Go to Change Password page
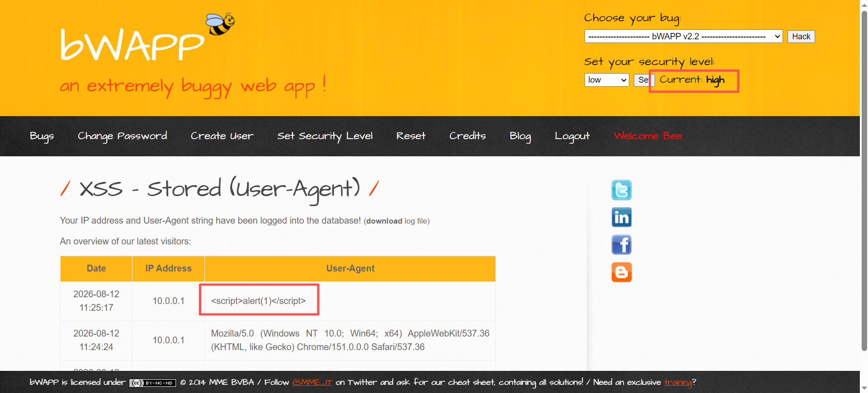Viewport: 868px width, 393px height. pos(122,136)
